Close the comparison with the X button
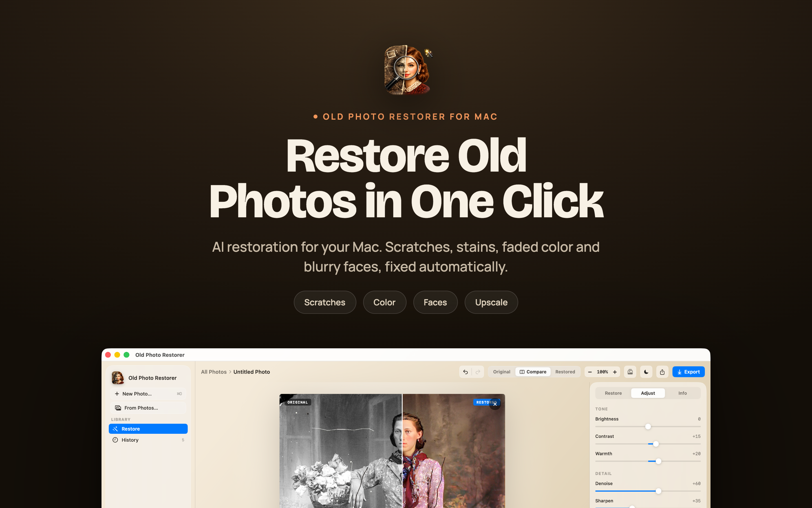Viewport: 812px width, 508px height. tap(495, 404)
